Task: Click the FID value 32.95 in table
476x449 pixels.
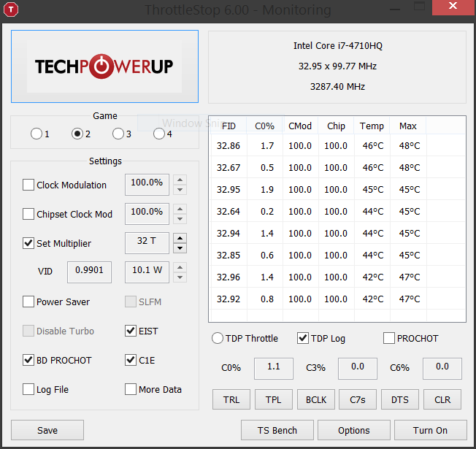Action: [229, 189]
